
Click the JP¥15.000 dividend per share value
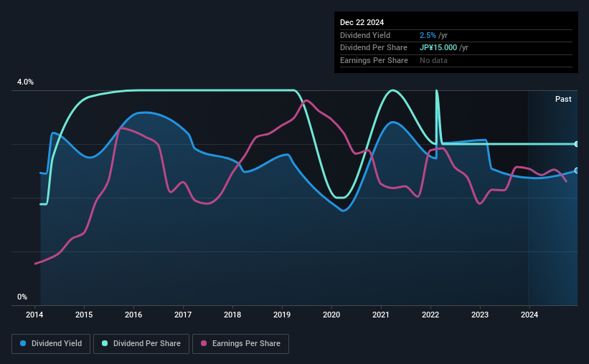pyautogui.click(x=438, y=48)
